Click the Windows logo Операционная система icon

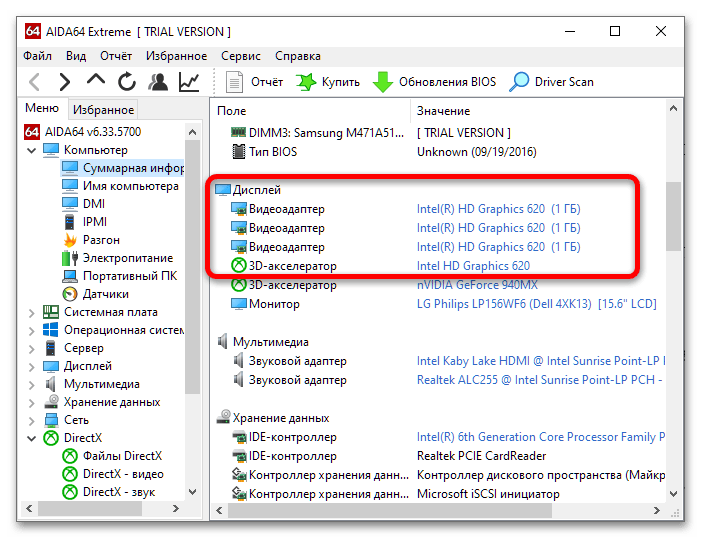51,330
